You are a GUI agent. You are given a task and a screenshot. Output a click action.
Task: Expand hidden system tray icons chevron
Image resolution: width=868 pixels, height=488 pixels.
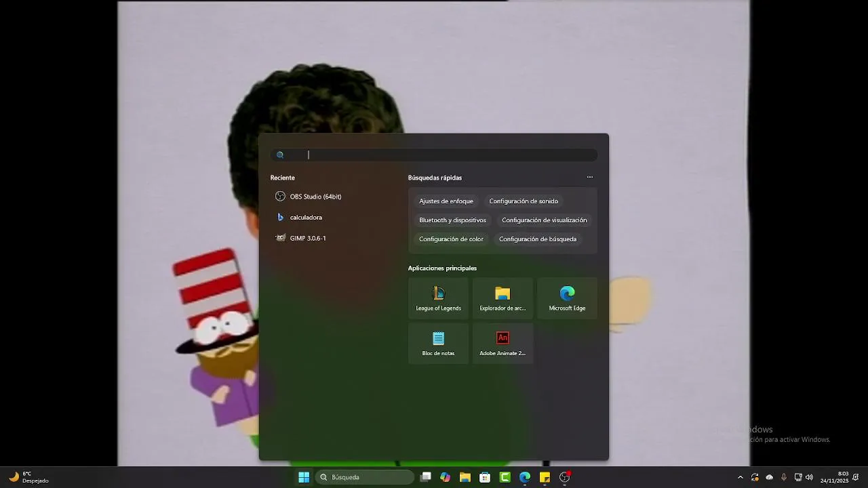740,477
